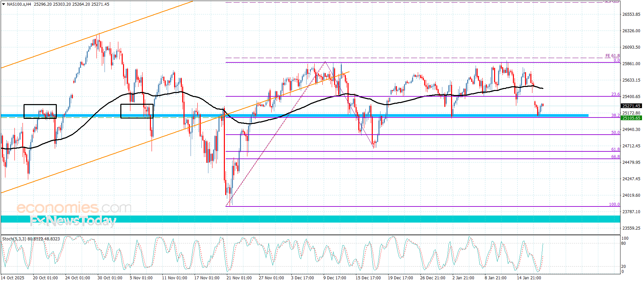Select the current price tag 25271.45
The height and width of the screenshot is (282, 644).
tap(631, 106)
